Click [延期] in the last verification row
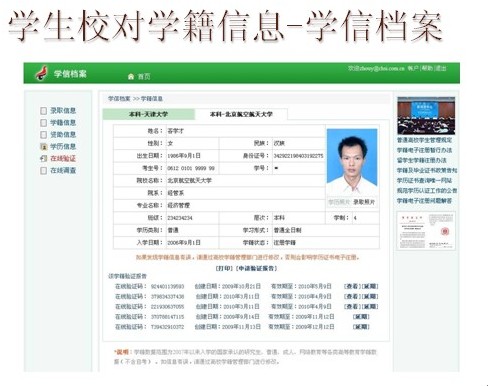Viewport: 490px width, 386px height. pos(361,327)
